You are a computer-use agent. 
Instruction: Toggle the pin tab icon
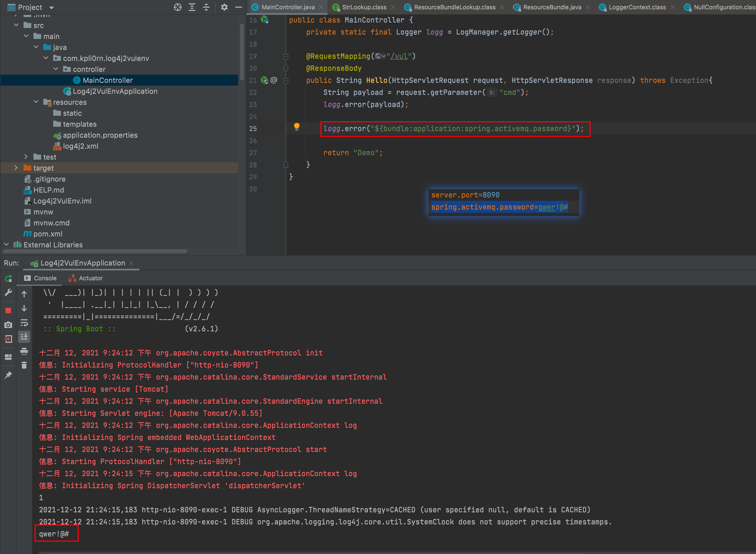coord(9,375)
